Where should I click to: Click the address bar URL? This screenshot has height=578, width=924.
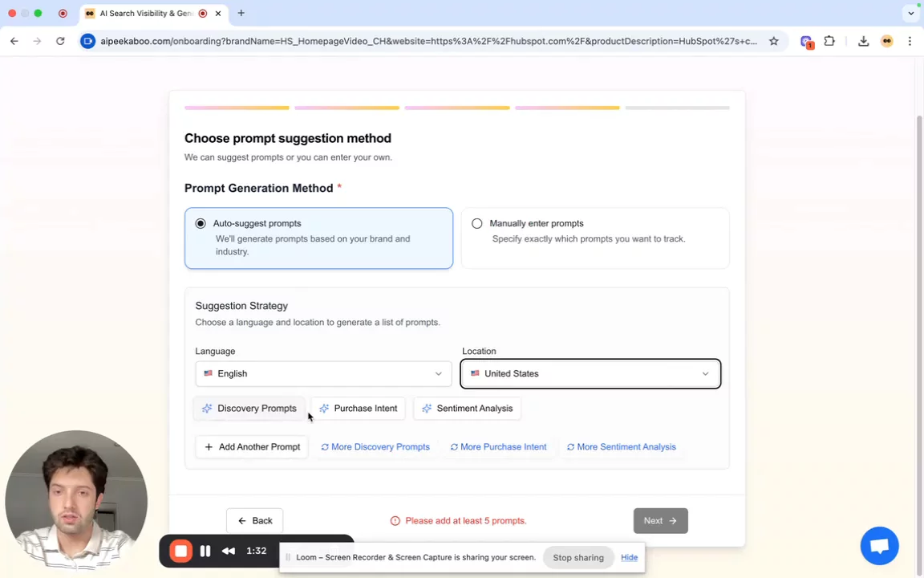428,41
